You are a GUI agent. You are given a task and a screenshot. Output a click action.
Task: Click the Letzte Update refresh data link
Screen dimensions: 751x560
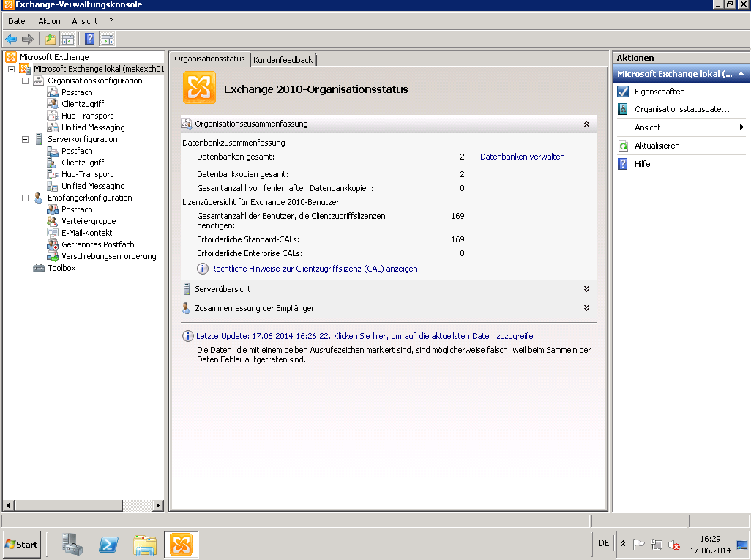pyautogui.click(x=368, y=336)
